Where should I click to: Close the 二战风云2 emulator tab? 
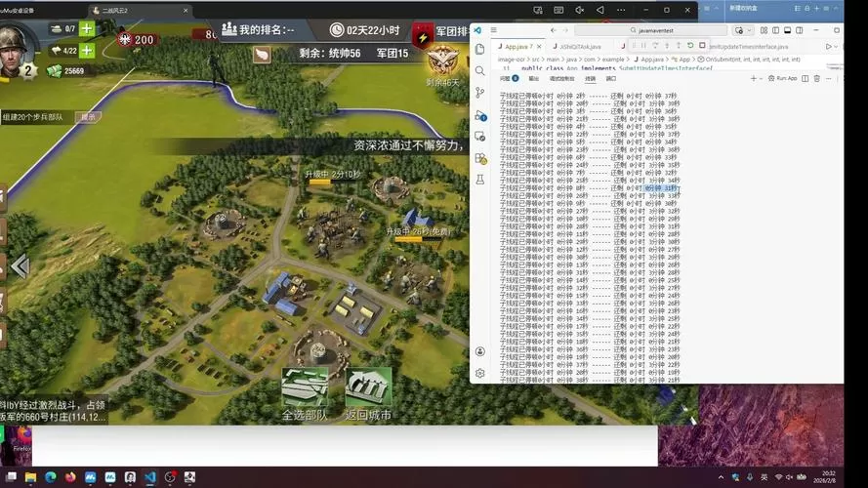tap(186, 10)
